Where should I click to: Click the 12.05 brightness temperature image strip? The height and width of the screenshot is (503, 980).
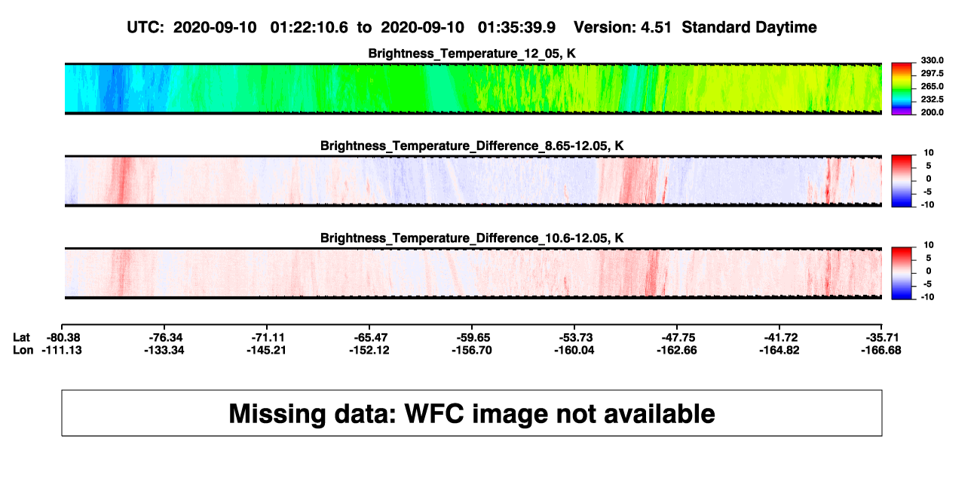pos(473,89)
